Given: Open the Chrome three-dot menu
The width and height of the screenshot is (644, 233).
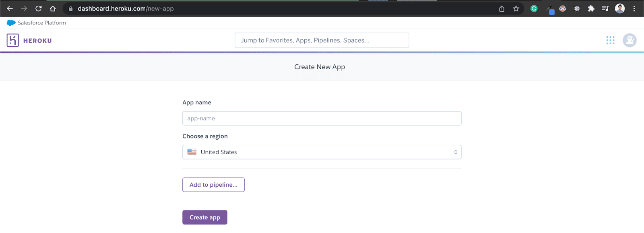Looking at the screenshot, I should tap(634, 8).
